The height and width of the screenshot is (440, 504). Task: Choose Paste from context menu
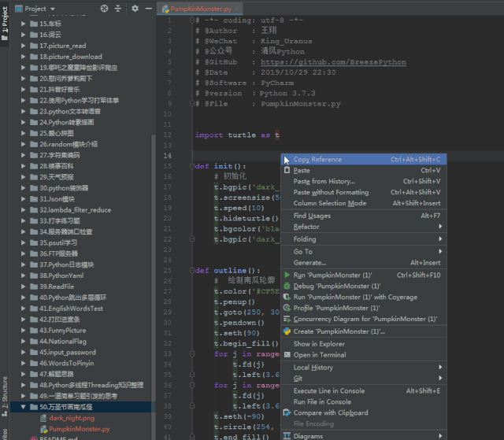pos(364,171)
